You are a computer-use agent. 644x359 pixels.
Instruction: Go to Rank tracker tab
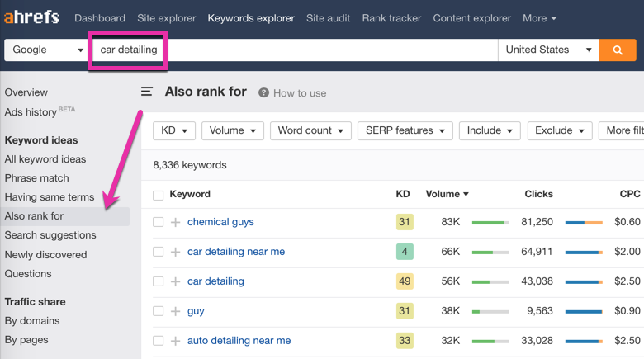[391, 17]
